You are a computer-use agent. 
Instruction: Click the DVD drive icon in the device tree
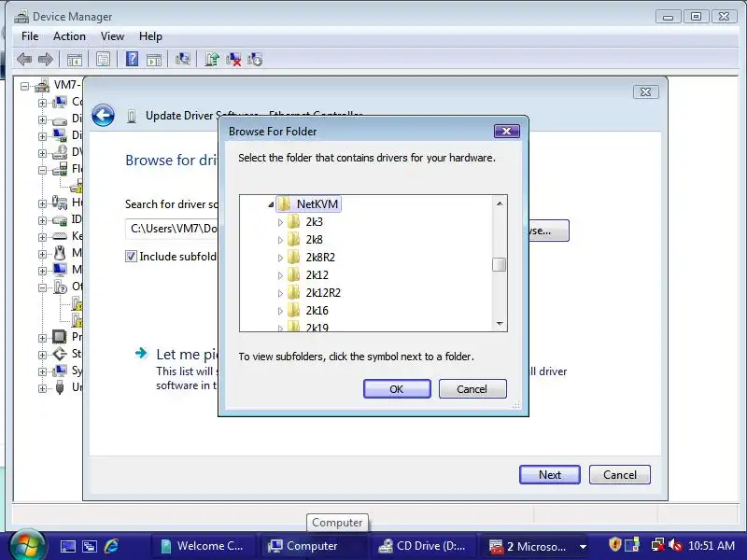tap(60, 152)
